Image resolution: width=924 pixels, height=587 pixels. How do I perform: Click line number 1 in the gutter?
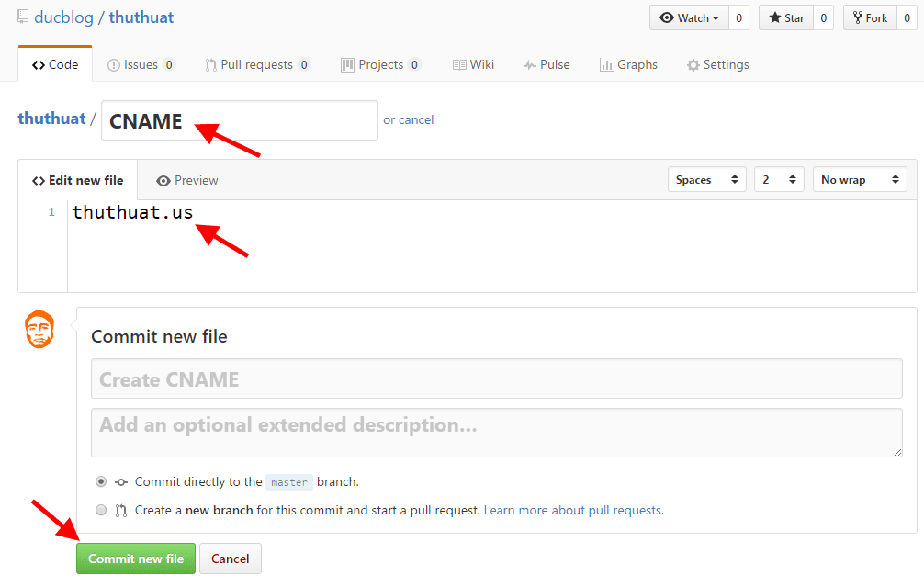pyautogui.click(x=51, y=212)
